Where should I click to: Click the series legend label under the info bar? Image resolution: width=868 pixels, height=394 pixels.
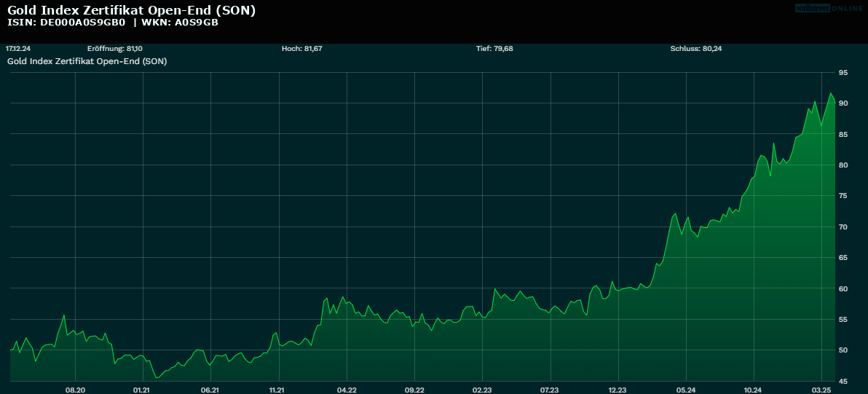point(87,61)
